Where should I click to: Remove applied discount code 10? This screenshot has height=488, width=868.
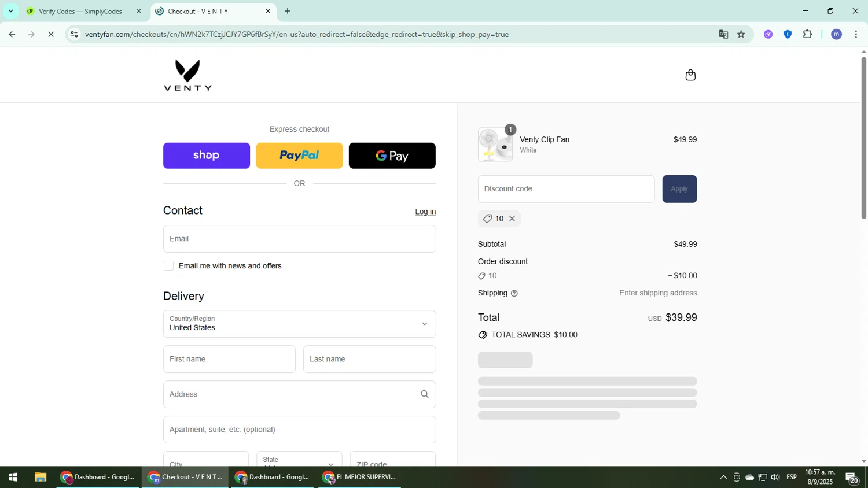point(512,219)
